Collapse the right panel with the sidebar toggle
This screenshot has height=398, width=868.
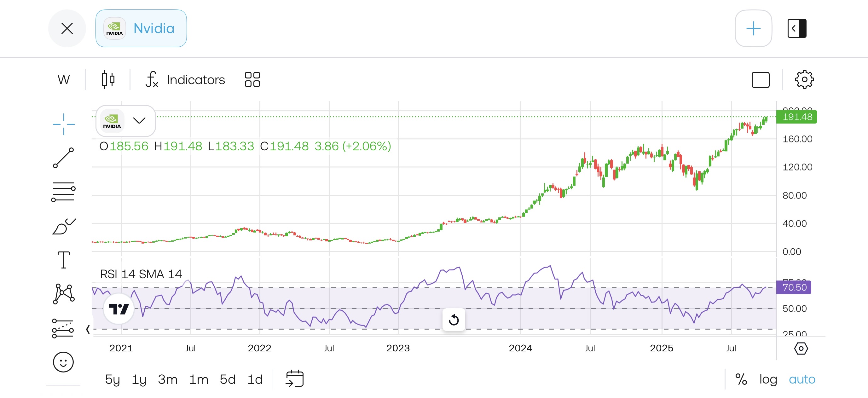796,28
